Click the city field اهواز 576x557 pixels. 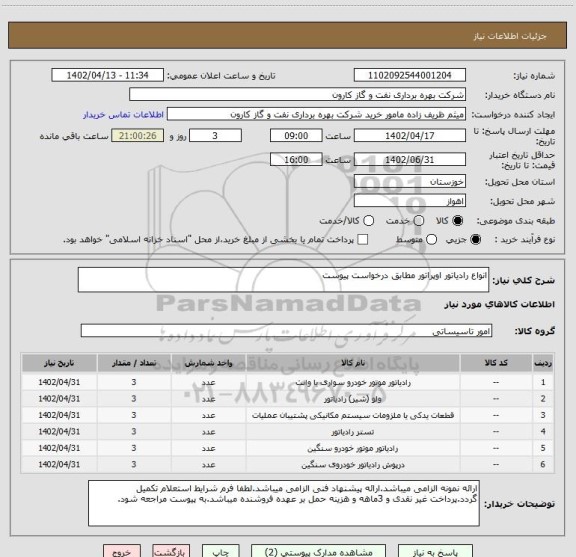(x=410, y=201)
